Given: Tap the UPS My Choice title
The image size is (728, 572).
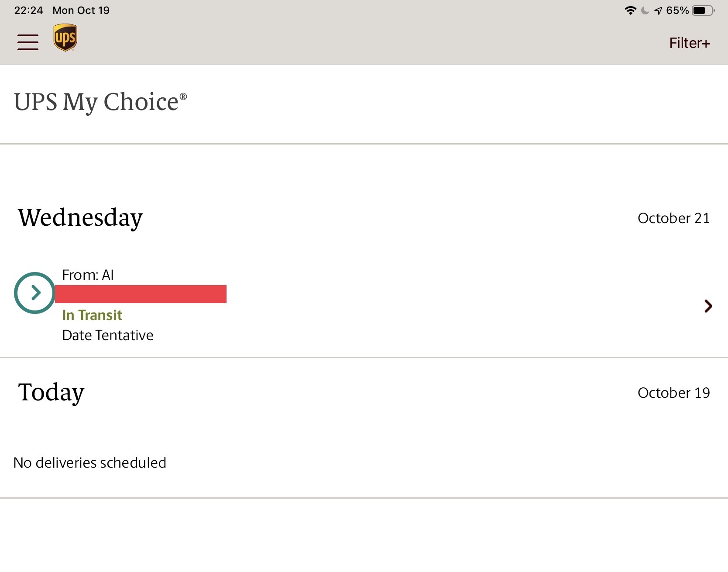Looking at the screenshot, I should point(100,102).
